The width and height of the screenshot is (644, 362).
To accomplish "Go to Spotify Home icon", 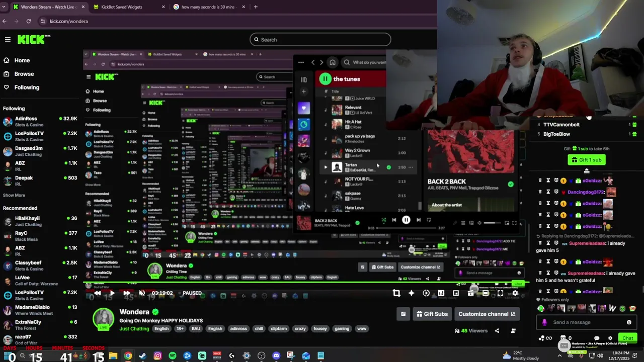I will pyautogui.click(x=333, y=62).
